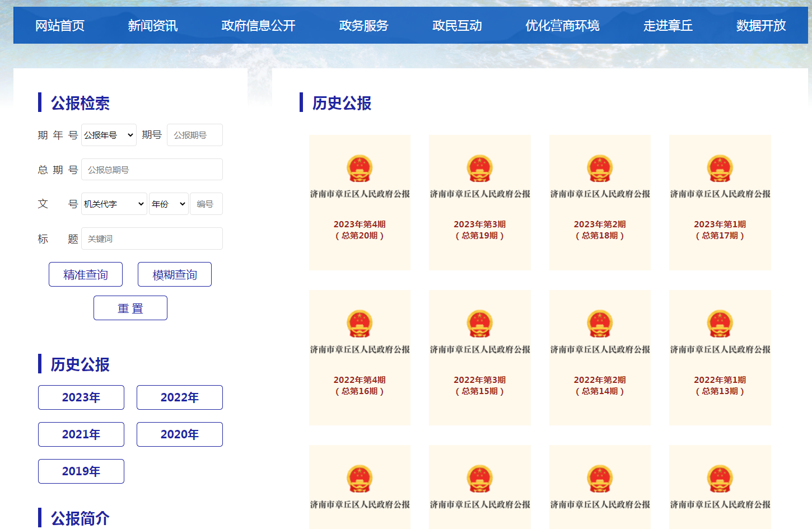Click the emblem on 2022年第2期 gazette

coord(600,324)
